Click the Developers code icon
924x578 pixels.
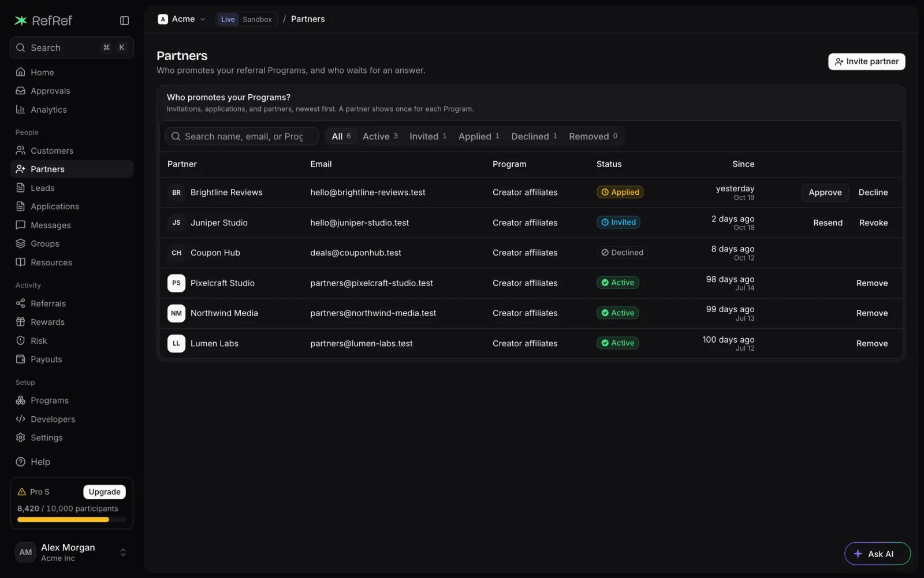coord(21,419)
